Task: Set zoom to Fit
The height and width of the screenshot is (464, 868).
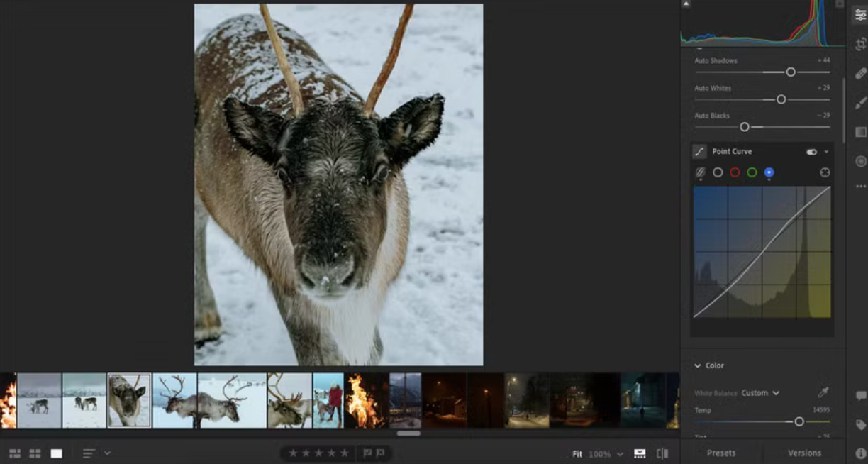Action: pos(577,454)
